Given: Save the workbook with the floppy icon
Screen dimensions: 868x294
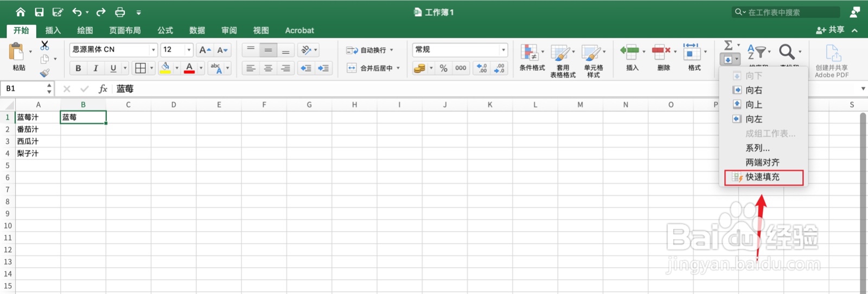Looking at the screenshot, I should tap(39, 12).
